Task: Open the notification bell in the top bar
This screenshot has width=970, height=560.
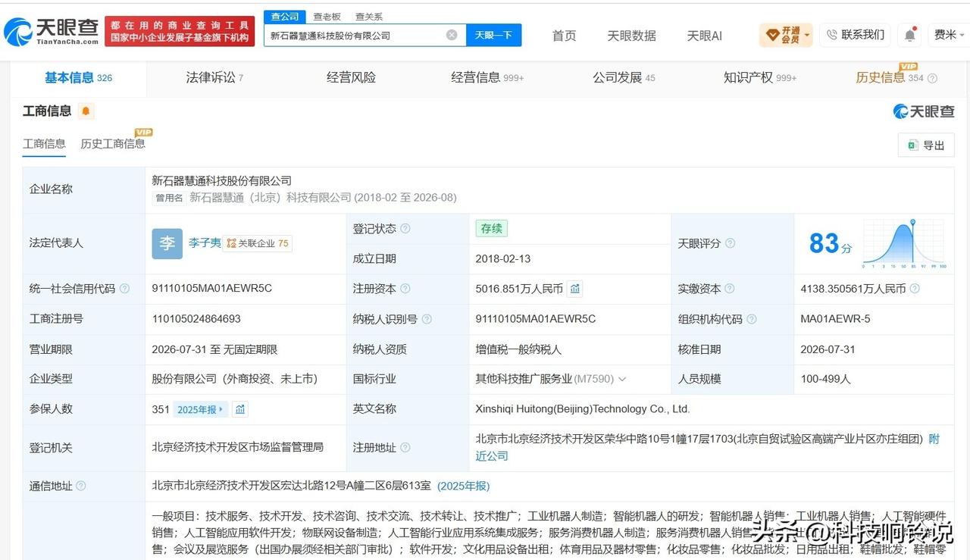Action: (909, 35)
